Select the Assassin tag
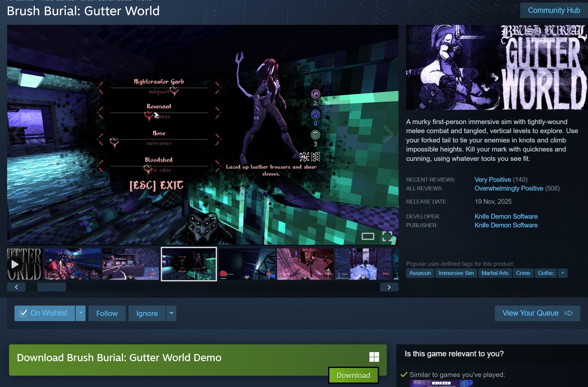 click(x=420, y=273)
